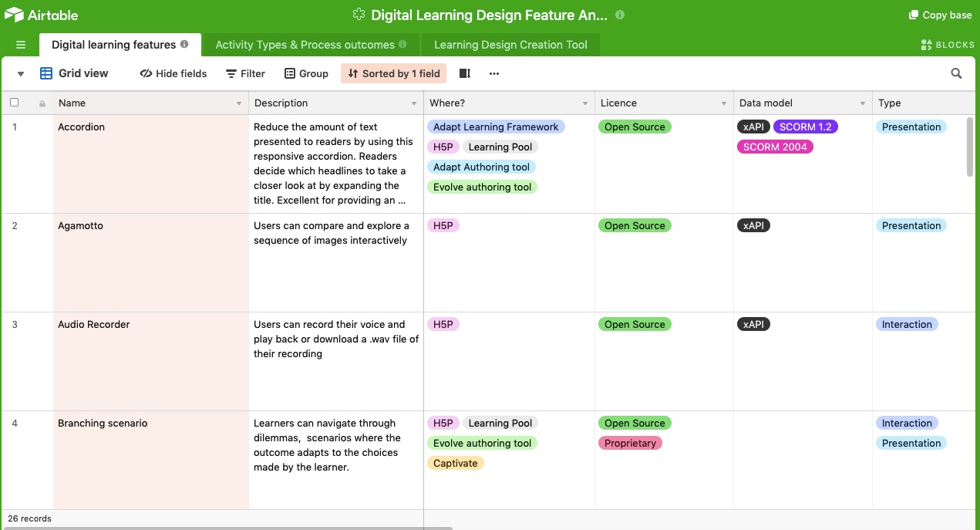Open the Name column dropdown
The height and width of the screenshot is (530, 980).
point(237,103)
